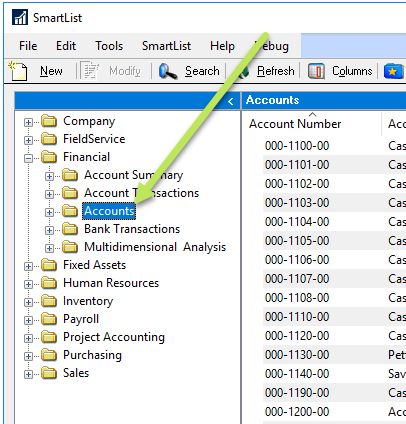Select account row 000-1190-00
Screen dimensions: 406x424
coord(297,393)
